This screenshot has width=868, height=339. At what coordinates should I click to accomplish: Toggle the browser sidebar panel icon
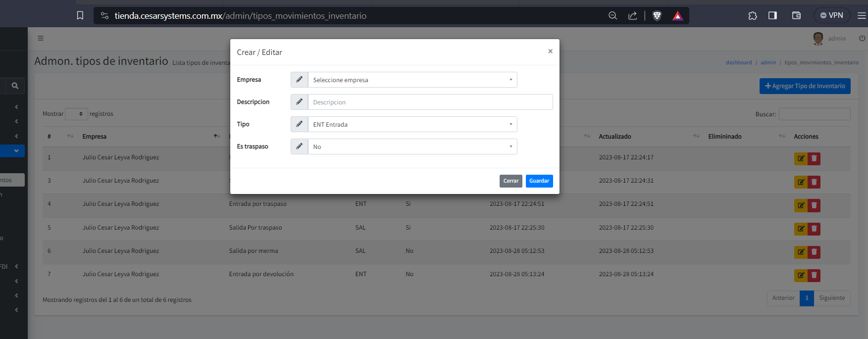tap(772, 16)
